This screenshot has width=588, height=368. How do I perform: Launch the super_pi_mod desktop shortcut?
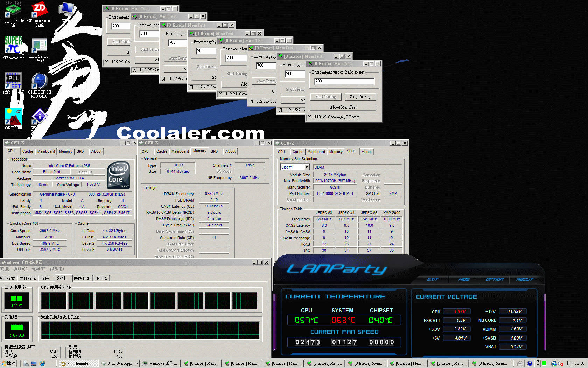pyautogui.click(x=13, y=47)
